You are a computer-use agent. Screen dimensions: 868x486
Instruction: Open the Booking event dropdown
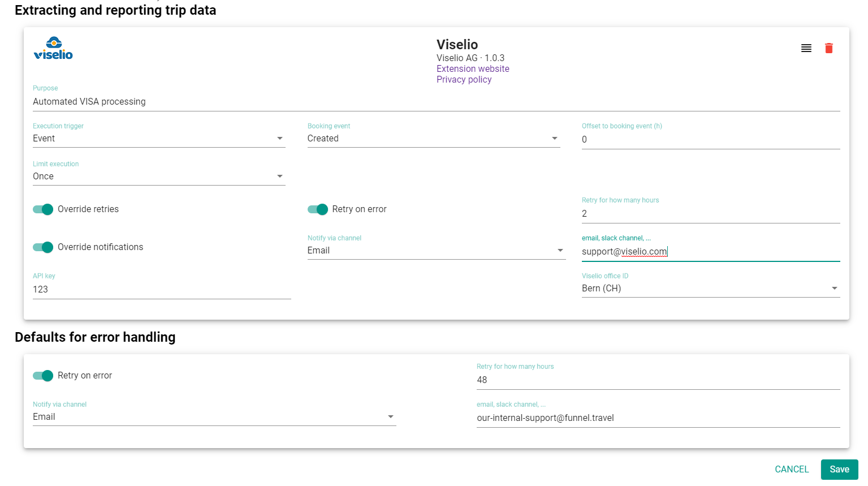[434, 139]
